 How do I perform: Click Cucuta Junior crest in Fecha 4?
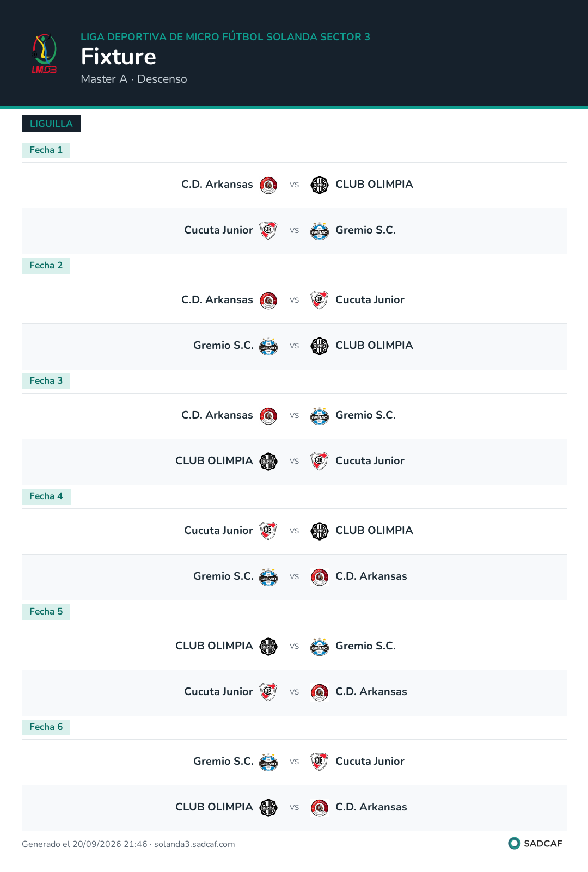268,531
